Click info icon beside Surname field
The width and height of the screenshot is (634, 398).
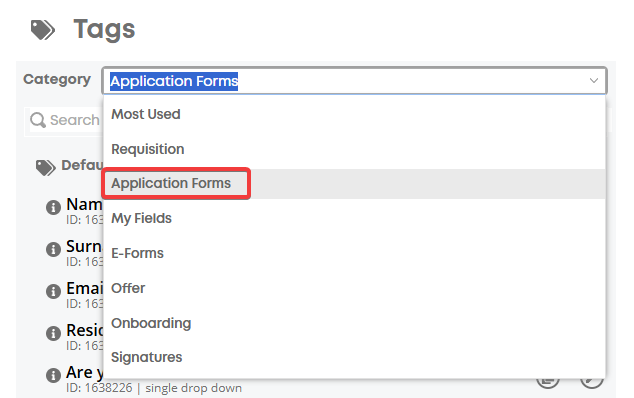pyautogui.click(x=53, y=249)
